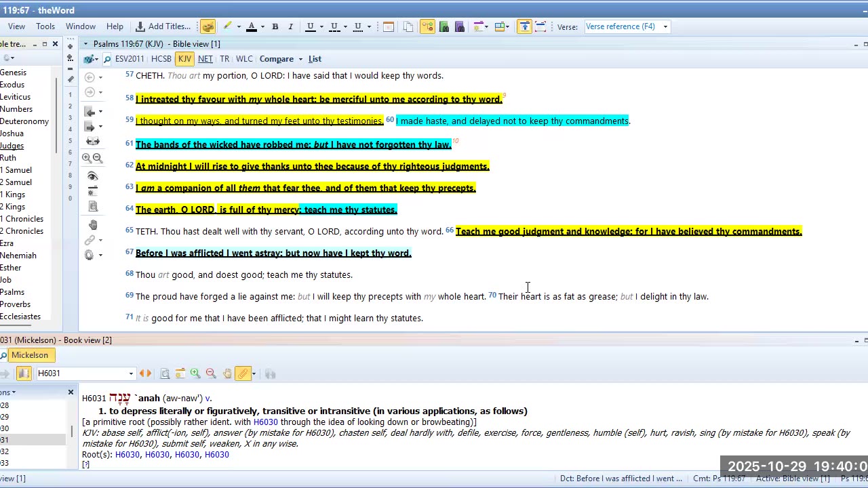Toggle the highlighted book icon in Book view
Viewport: 868px width, 488px height.
coord(24,373)
